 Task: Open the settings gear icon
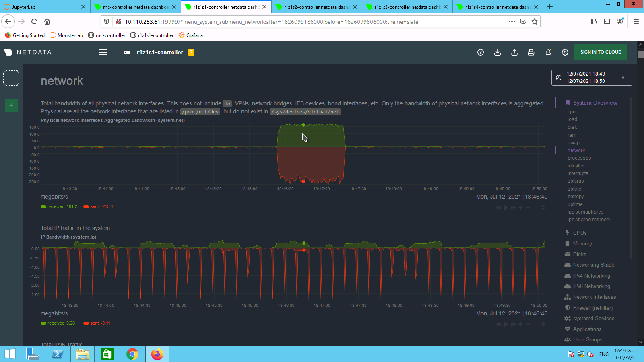pos(565,52)
